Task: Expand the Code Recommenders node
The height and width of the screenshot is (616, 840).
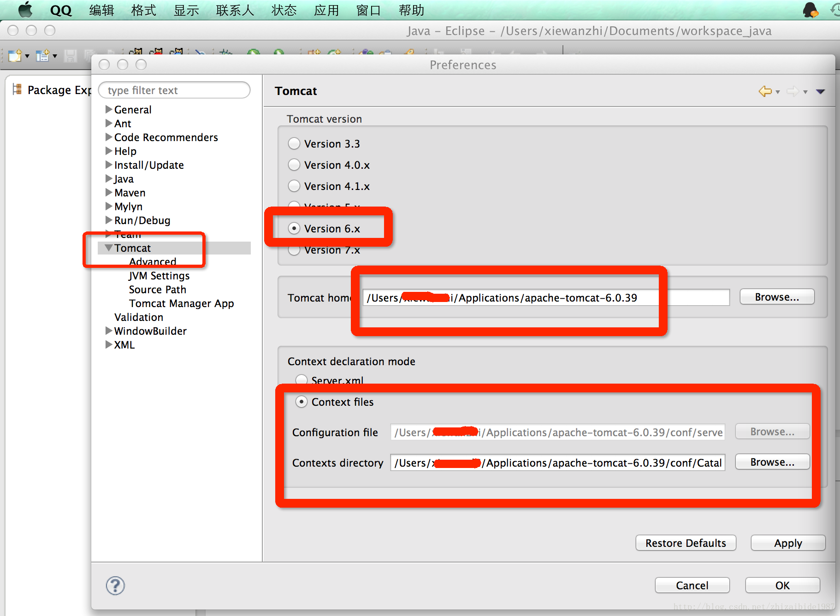Action: [109, 137]
